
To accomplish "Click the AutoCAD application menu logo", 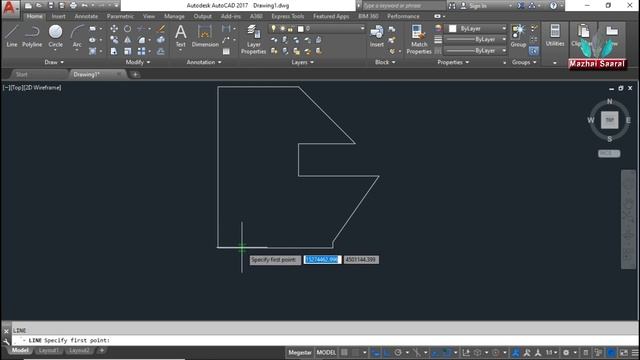I will tap(9, 8).
